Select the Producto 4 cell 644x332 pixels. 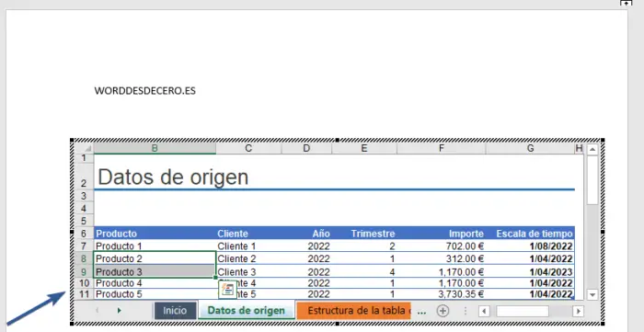click(x=155, y=283)
